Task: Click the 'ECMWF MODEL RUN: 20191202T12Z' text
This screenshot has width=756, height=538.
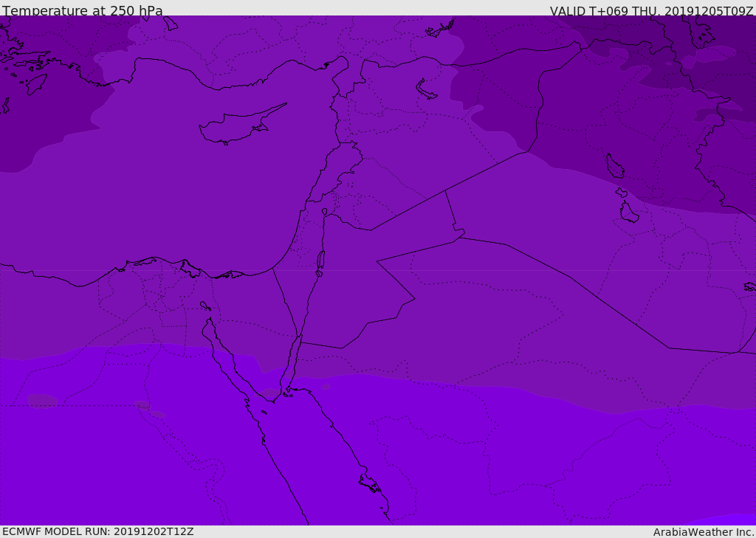Action: click(98, 531)
